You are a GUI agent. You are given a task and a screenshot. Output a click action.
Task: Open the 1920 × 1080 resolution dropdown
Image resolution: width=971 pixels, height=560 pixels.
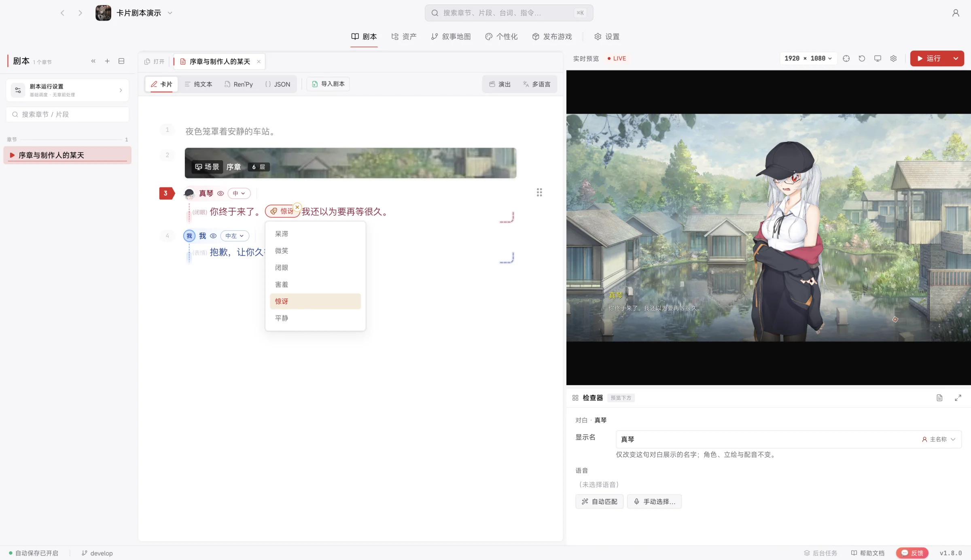(x=808, y=58)
